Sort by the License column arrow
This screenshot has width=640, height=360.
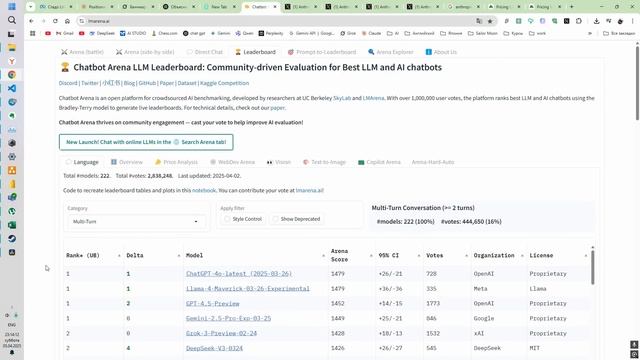pos(586,256)
